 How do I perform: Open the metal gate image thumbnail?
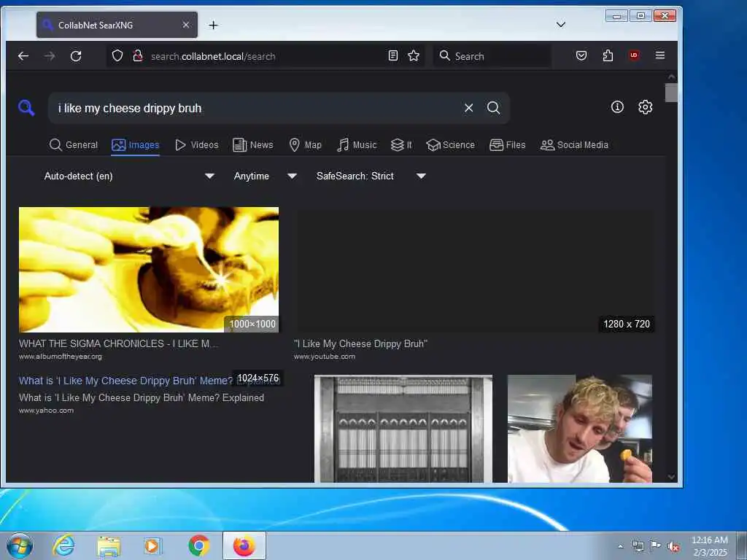coord(403,429)
